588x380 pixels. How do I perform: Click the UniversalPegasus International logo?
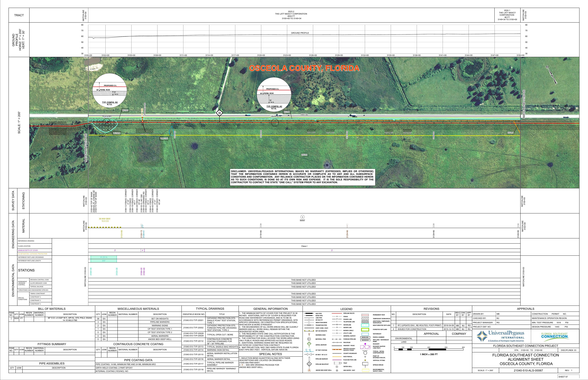[500, 336]
